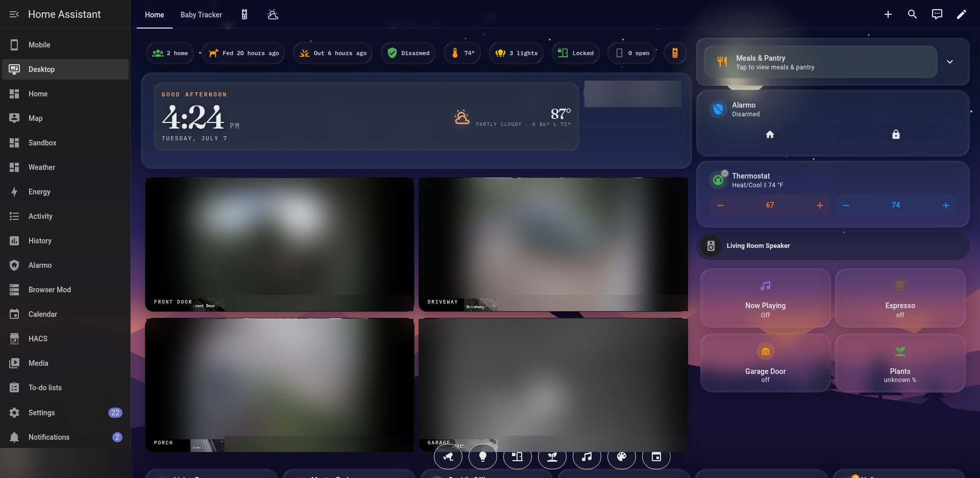Open the Desktop dashboard in the sidebar
The height and width of the screenshot is (478, 980).
[x=65, y=69]
